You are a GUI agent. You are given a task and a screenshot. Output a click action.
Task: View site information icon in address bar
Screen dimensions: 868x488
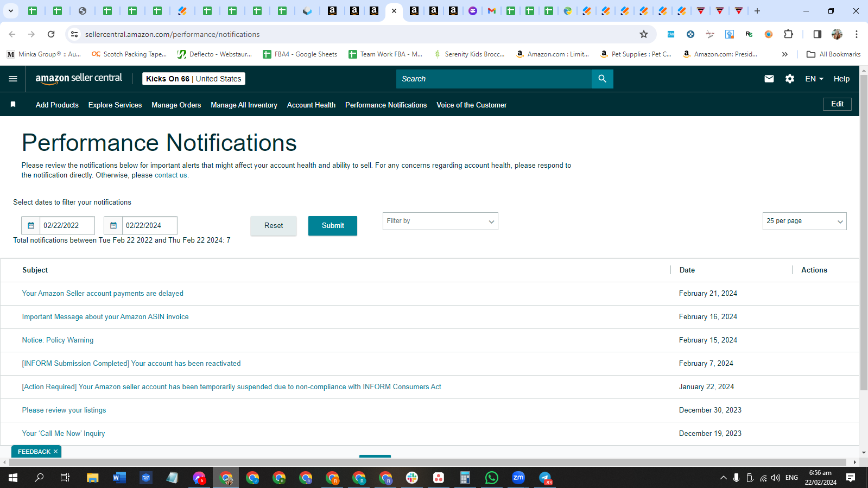pos(74,34)
